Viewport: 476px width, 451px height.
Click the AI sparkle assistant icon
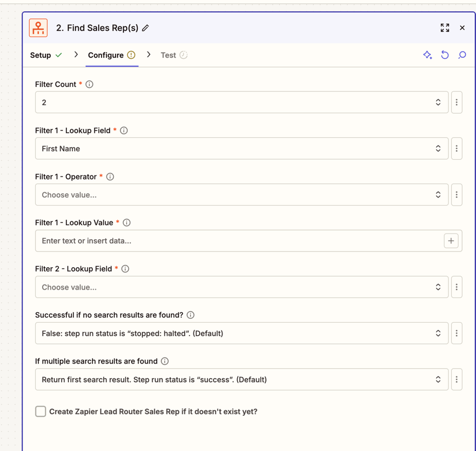tap(427, 55)
